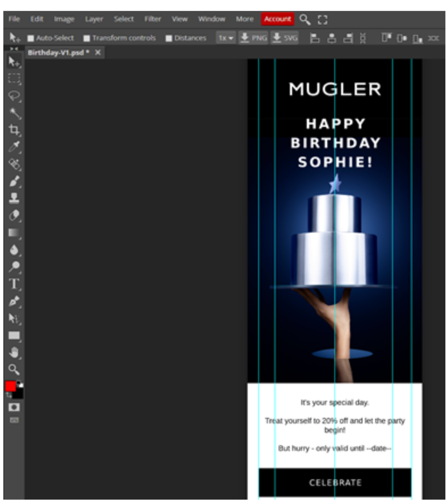Screen dimensions: 448x503
Task: Select the Zoom tool in toolbox
Action: [14, 369]
